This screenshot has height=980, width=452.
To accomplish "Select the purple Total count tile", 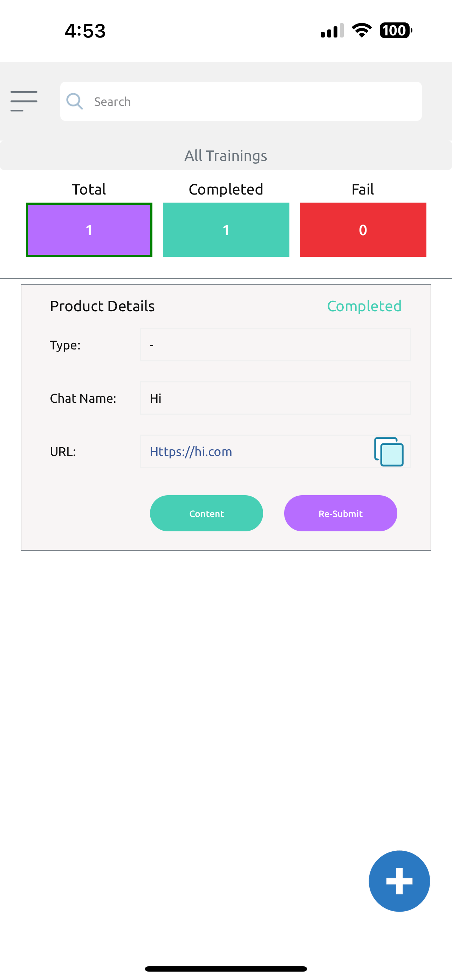I will point(89,230).
